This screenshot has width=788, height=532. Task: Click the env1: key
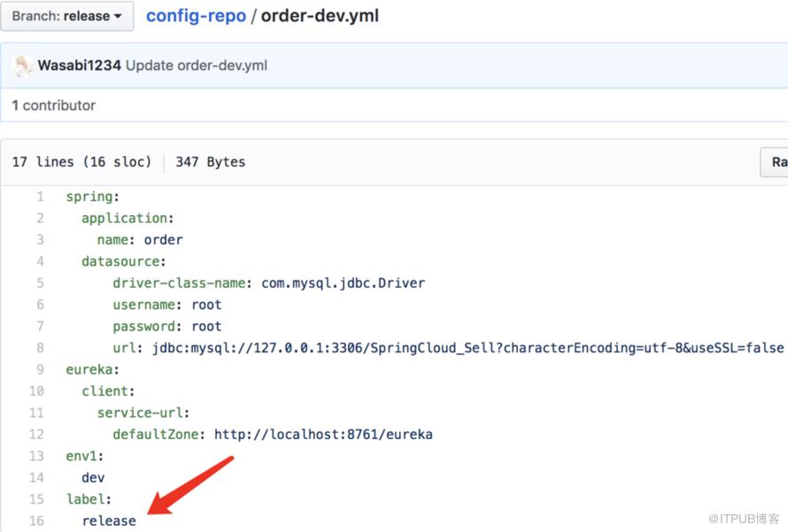pos(84,456)
